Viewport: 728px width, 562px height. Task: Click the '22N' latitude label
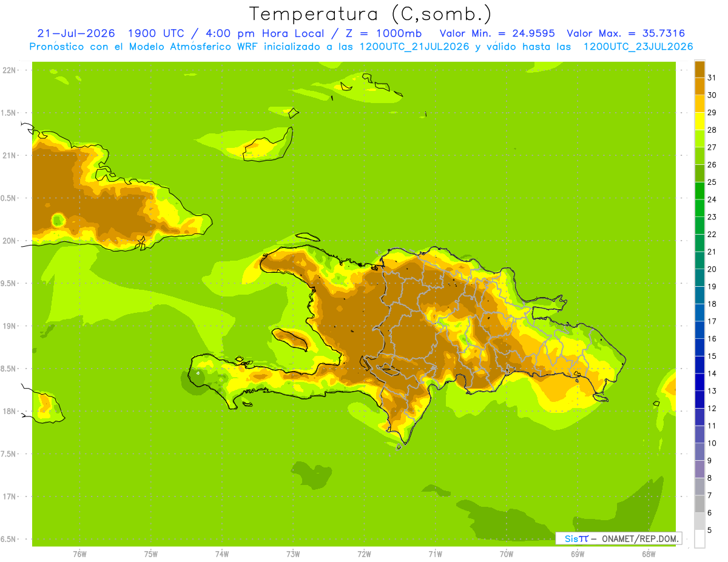click(9, 70)
